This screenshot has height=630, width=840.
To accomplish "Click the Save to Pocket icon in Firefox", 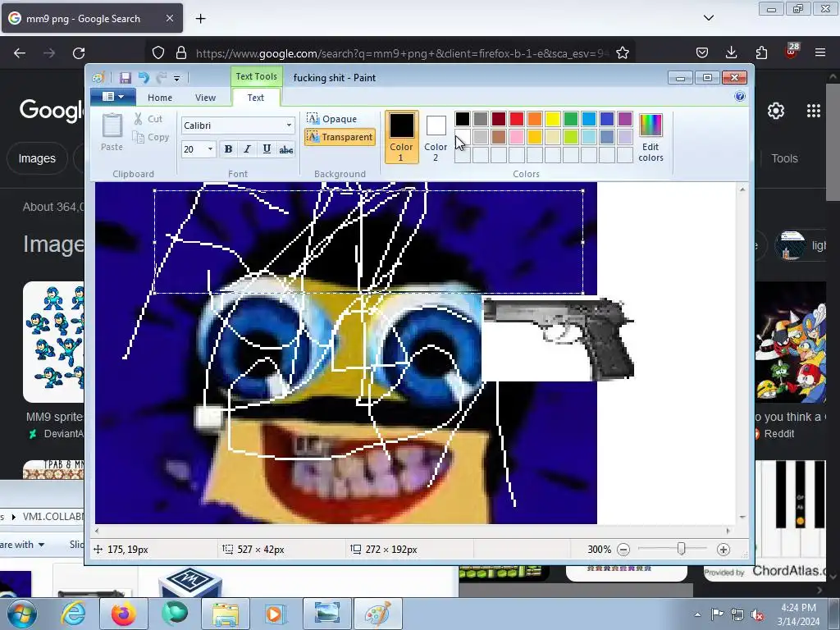I will pyautogui.click(x=702, y=52).
